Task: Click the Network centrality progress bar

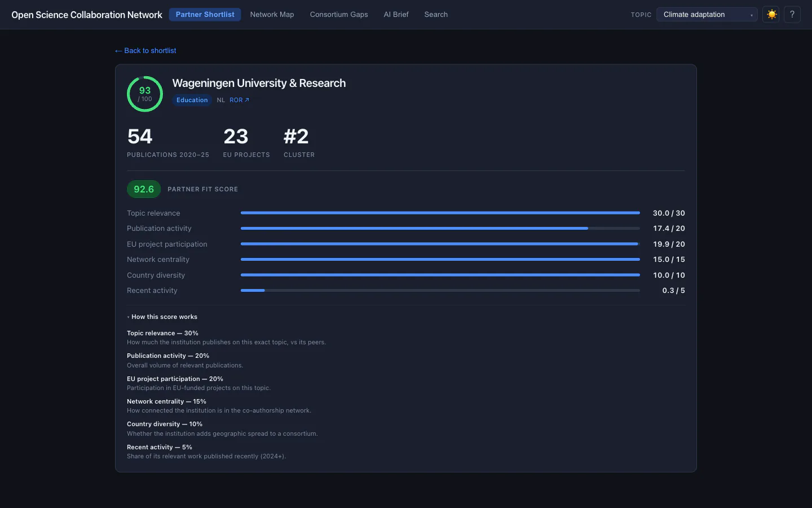Action: (440, 260)
